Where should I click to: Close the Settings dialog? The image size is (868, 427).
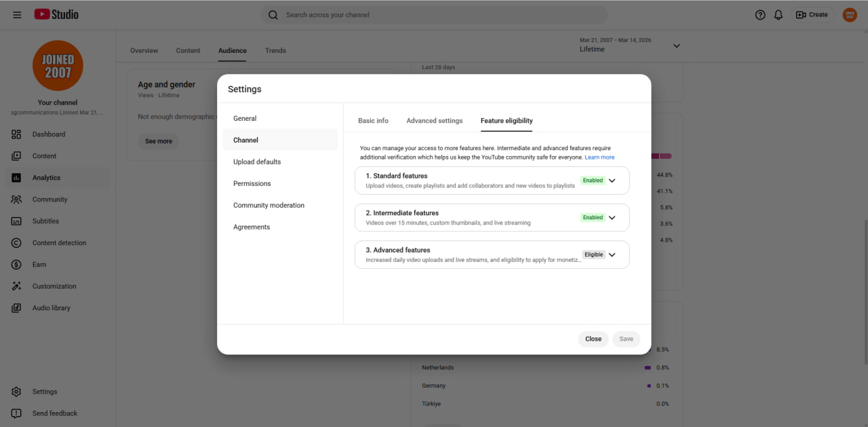(x=593, y=339)
